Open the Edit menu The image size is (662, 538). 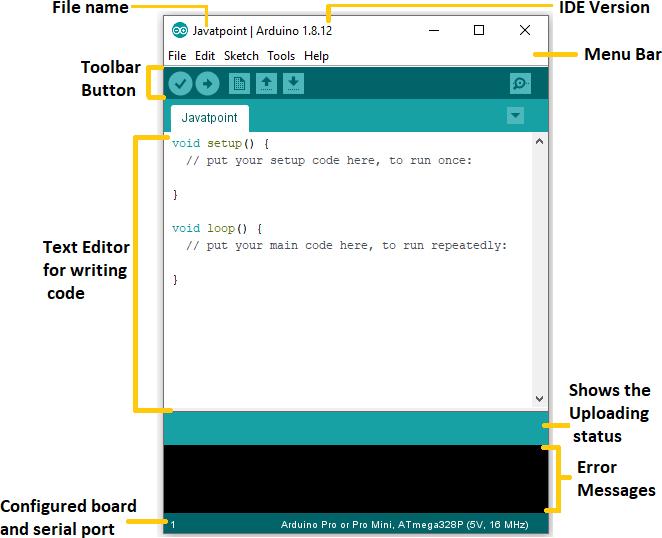pos(205,56)
